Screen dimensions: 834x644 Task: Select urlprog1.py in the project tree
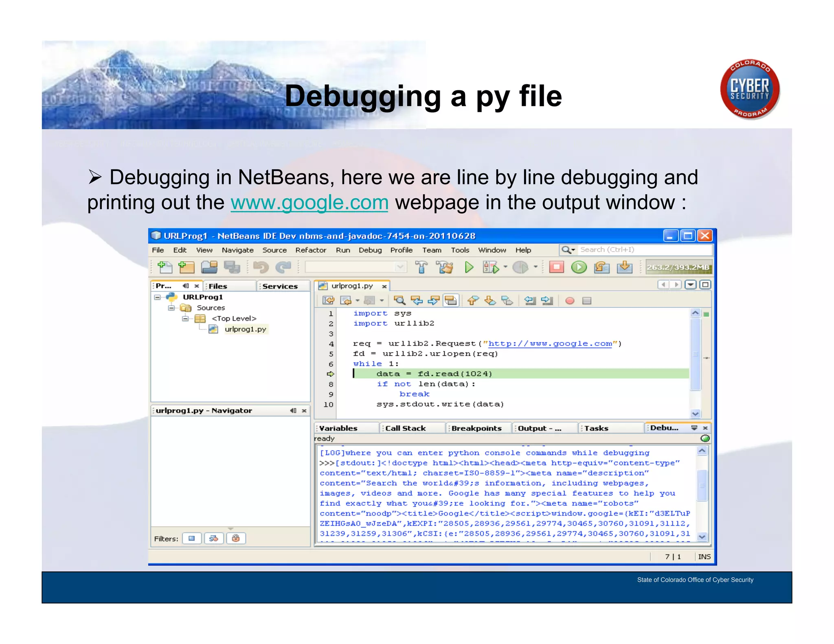245,329
